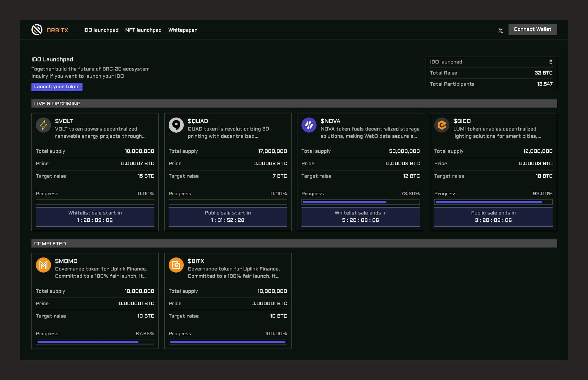Click the $BITX token icon
The image size is (588, 380).
point(176,265)
